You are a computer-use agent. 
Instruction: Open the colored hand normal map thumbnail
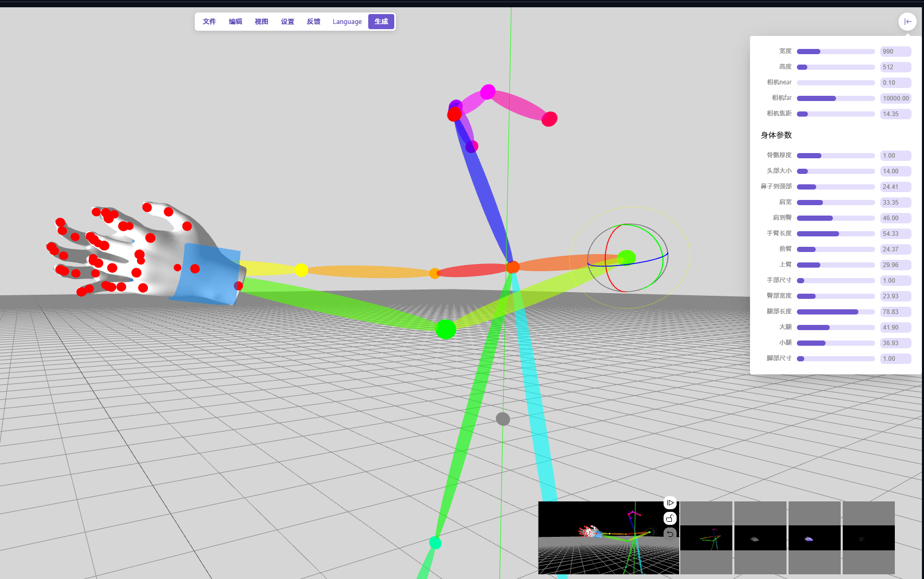tap(815, 538)
